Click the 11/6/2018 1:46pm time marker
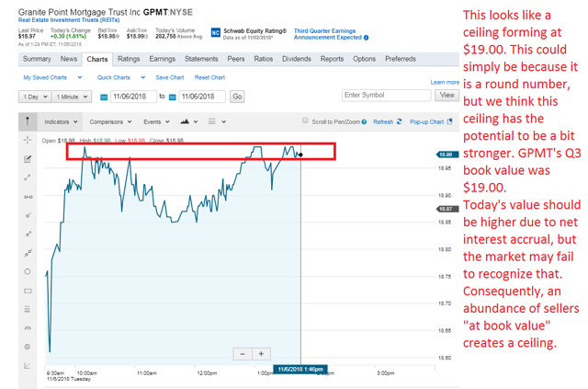Viewport: 588px width, 389px height. point(300,370)
